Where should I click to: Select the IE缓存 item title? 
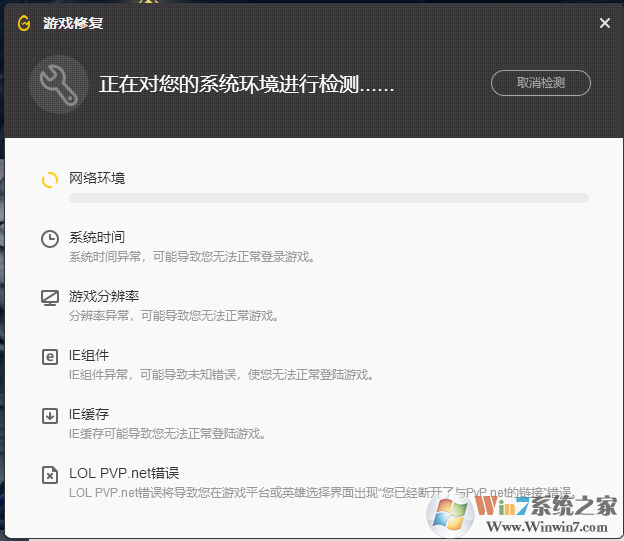[89, 414]
